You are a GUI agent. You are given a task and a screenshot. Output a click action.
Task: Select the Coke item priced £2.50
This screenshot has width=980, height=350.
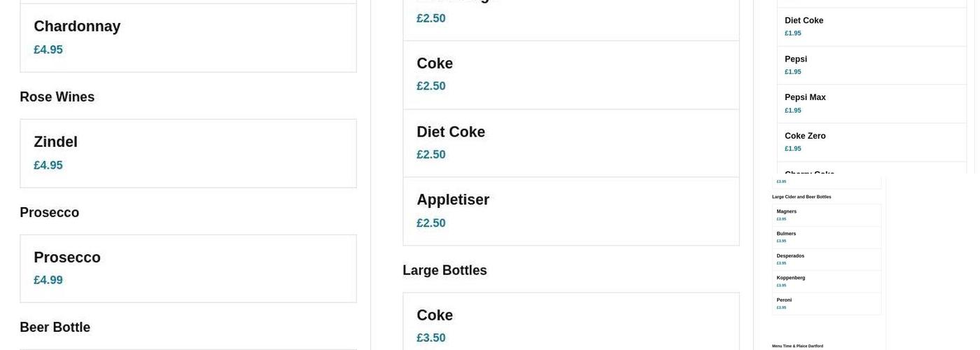click(570, 74)
